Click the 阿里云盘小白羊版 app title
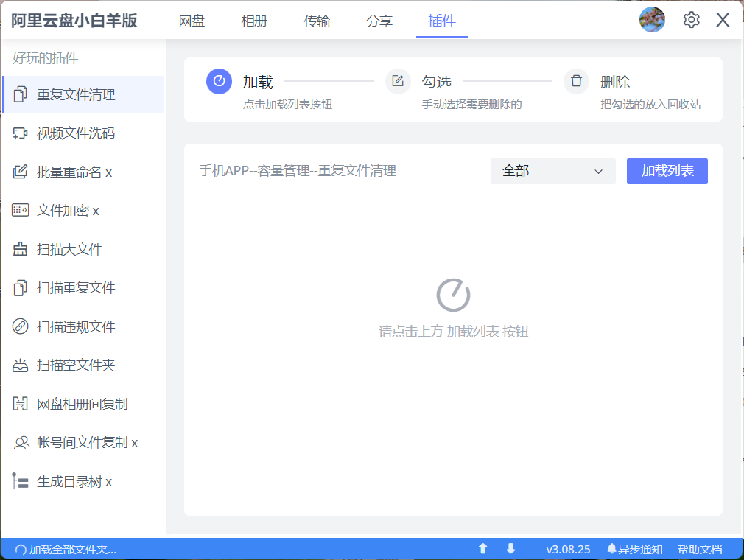 (x=74, y=21)
